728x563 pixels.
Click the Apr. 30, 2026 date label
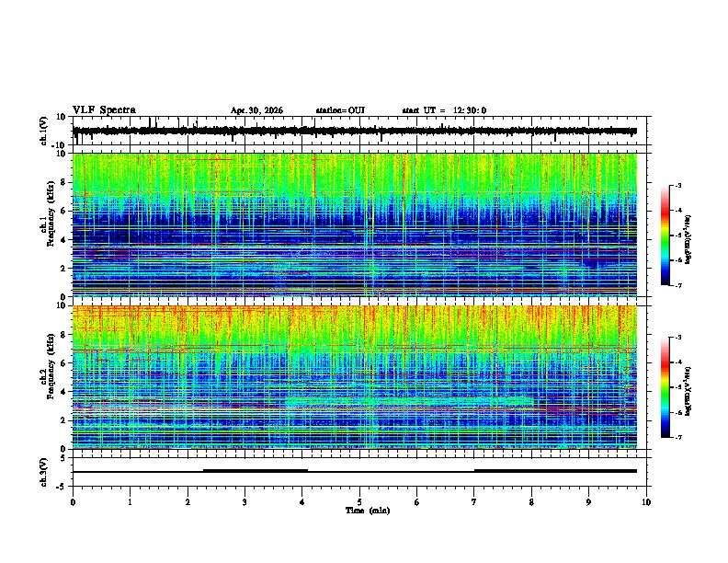[256, 110]
